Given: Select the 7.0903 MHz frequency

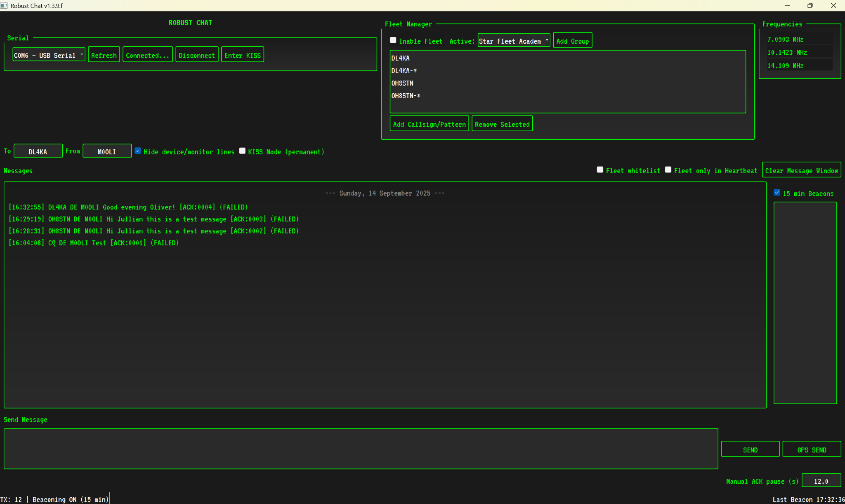Looking at the screenshot, I should coord(799,39).
